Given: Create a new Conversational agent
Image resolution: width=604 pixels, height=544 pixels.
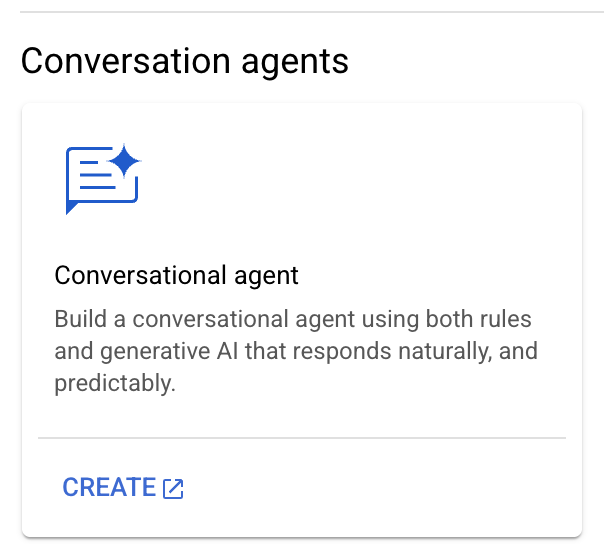Looking at the screenshot, I should click(109, 487).
